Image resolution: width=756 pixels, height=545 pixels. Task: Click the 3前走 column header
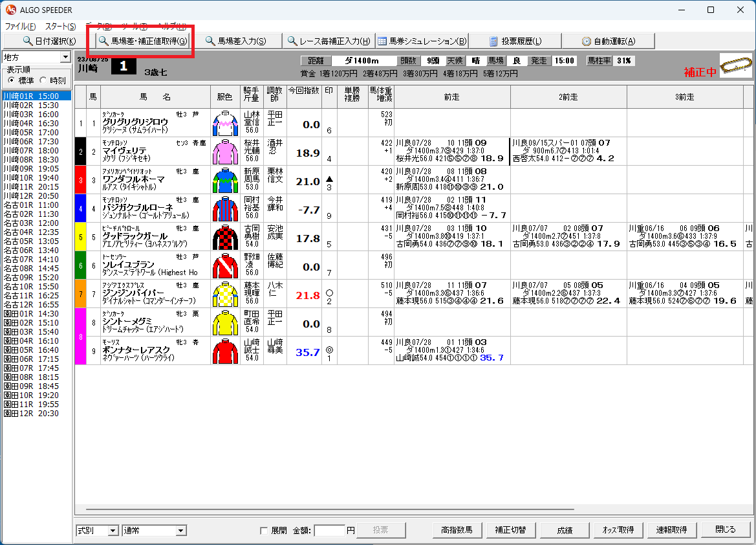pos(685,96)
